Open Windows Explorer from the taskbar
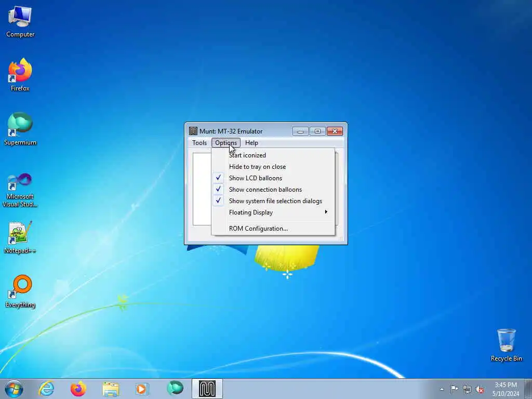Image resolution: width=532 pixels, height=399 pixels. (111, 389)
